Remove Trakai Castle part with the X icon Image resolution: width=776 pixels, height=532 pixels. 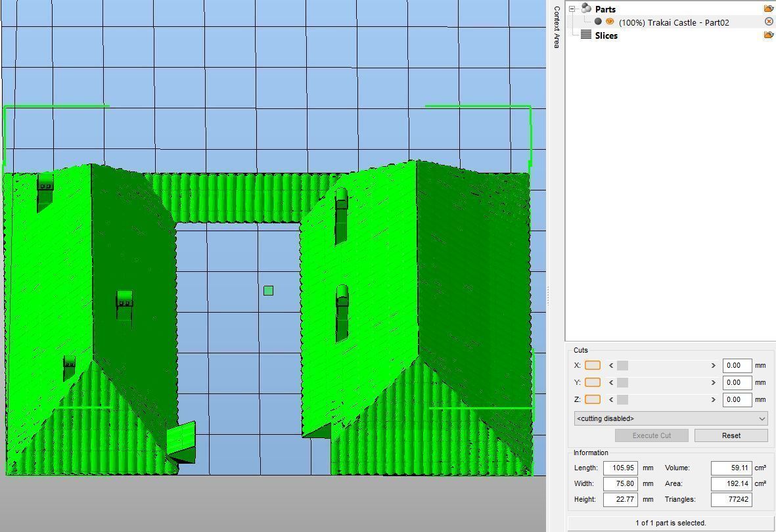pos(769,21)
